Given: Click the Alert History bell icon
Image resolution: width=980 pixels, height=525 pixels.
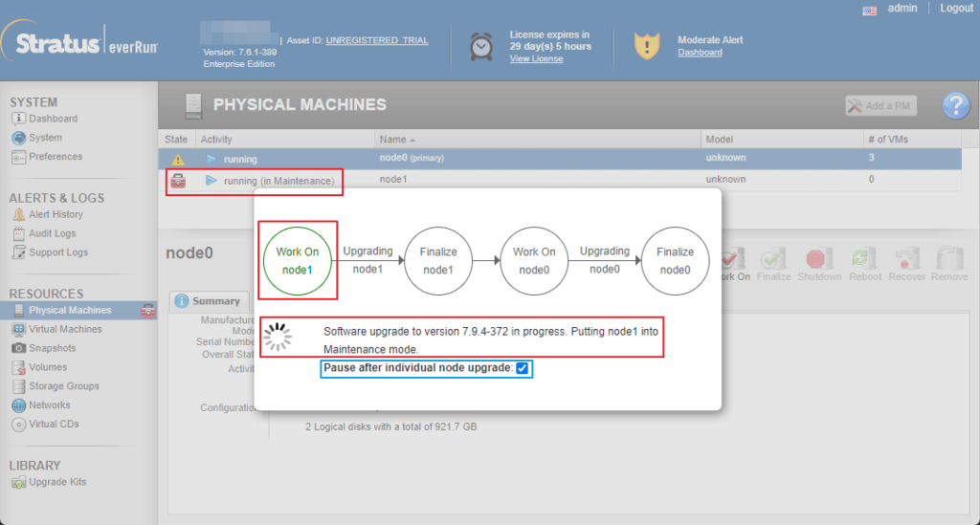Looking at the screenshot, I should [19, 215].
